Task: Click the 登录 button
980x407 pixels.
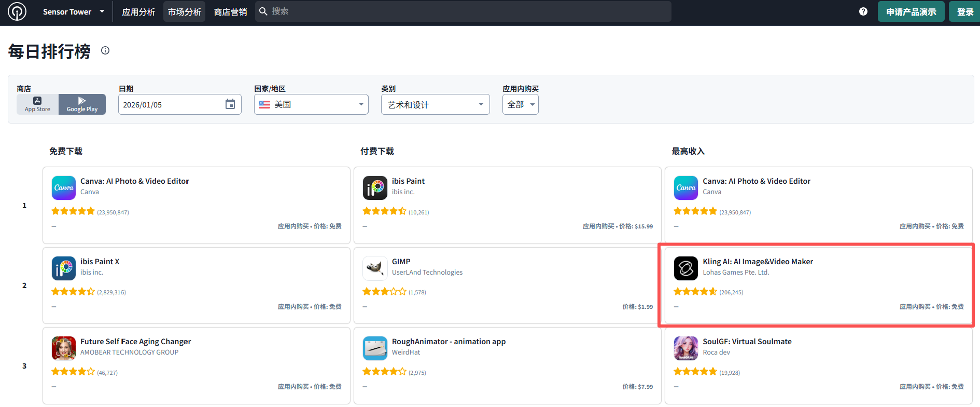Action: [964, 12]
